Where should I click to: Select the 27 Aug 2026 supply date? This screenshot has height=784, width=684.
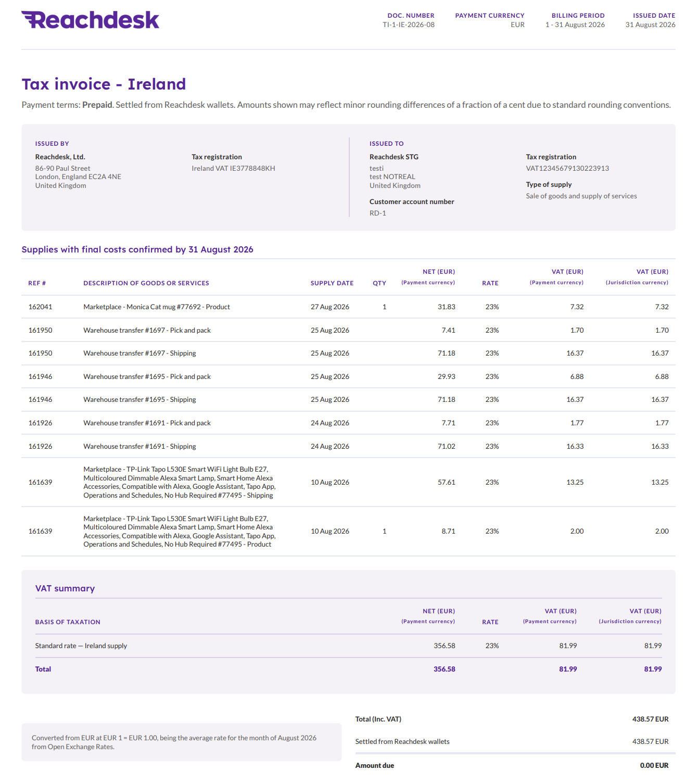click(330, 307)
